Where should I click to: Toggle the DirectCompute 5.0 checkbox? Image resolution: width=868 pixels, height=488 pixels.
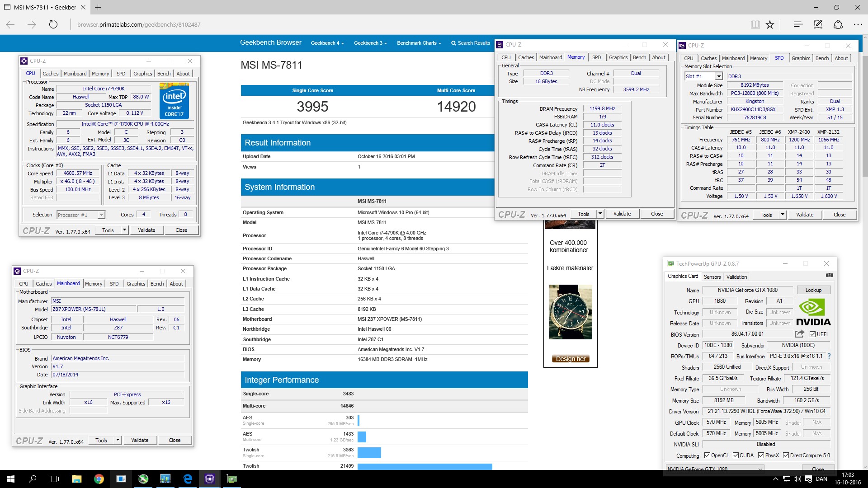(786, 455)
